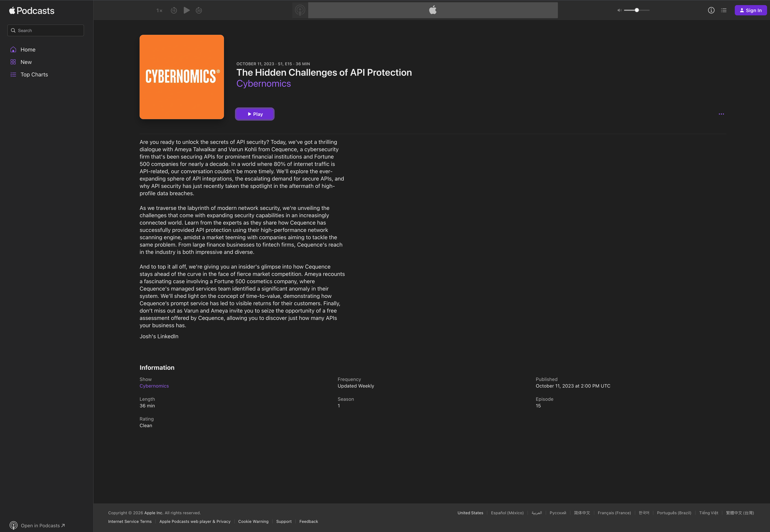Switch language to Français (France)

coord(614,513)
